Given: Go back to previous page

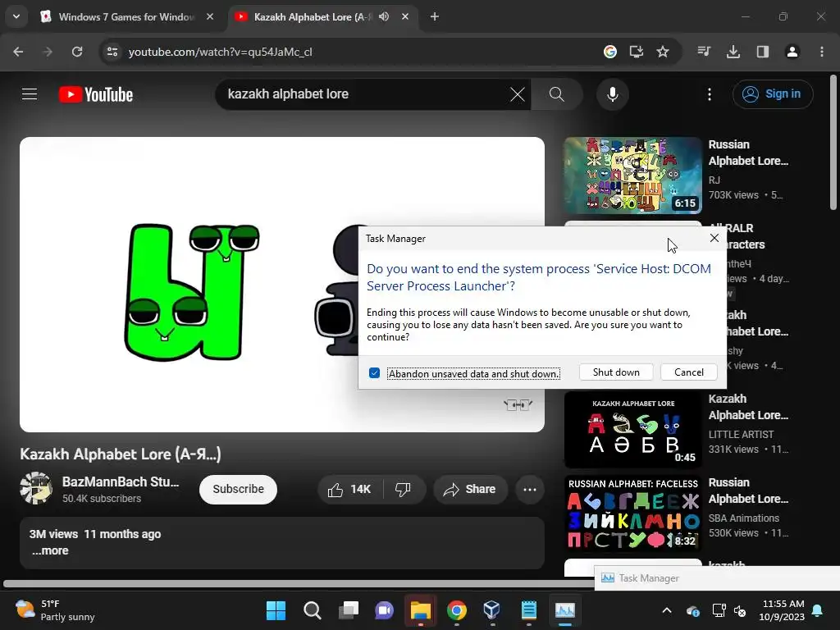Looking at the screenshot, I should point(18,52).
